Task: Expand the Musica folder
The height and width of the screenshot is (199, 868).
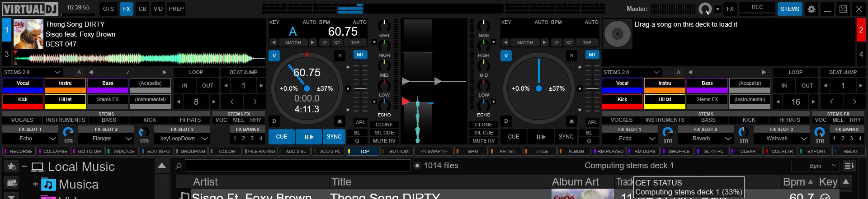Action: click(35, 184)
